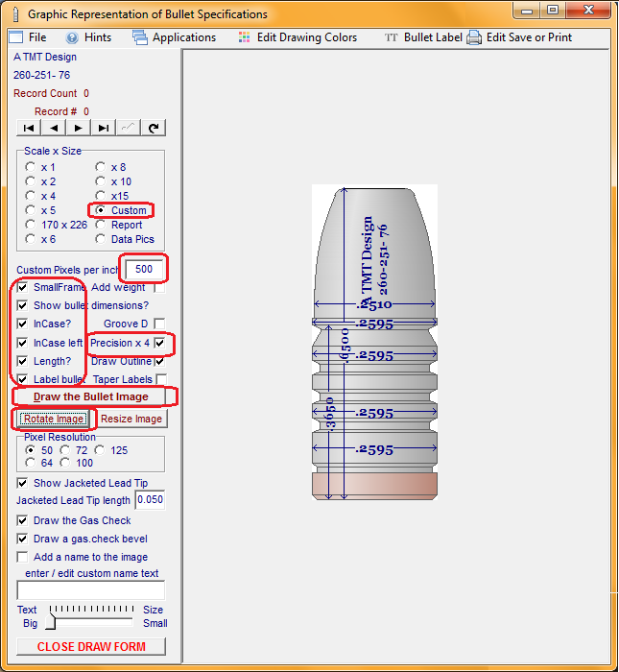Screen dimensions: 619x672
Task: Open Edit Save or Print menu
Action: [x=529, y=37]
